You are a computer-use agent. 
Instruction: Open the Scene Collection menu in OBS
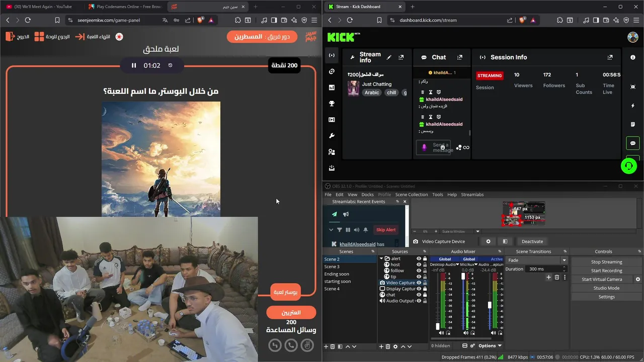click(411, 195)
